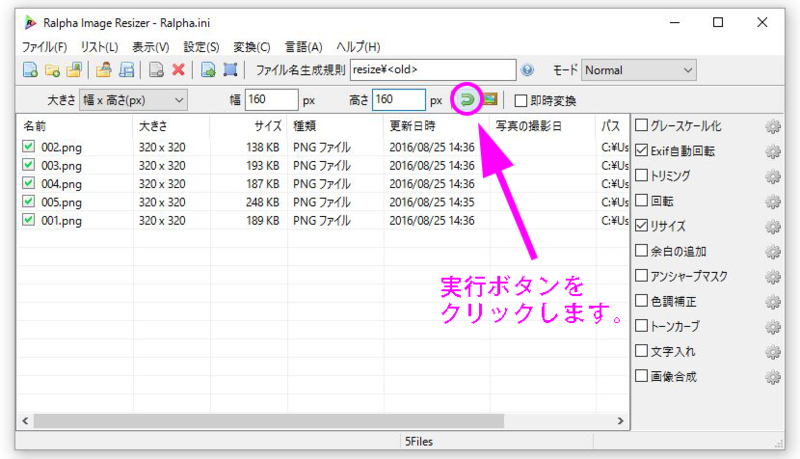Open gear settings for 回転
This screenshot has height=459, width=800.
[x=773, y=201]
